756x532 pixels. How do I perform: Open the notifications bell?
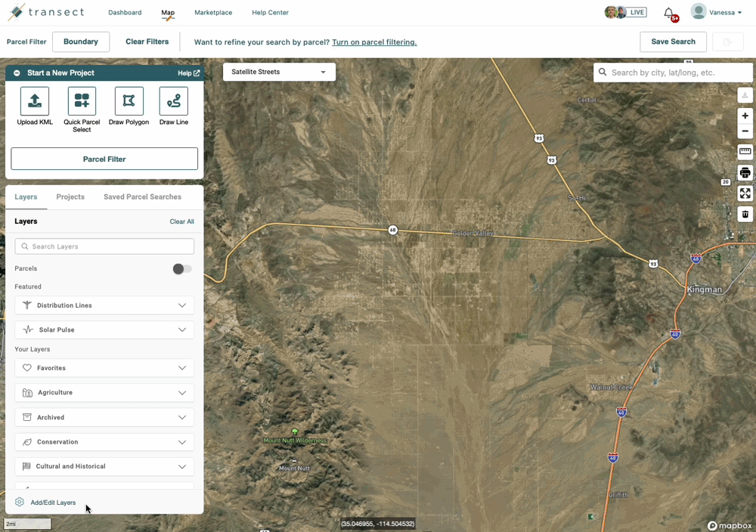coord(669,13)
